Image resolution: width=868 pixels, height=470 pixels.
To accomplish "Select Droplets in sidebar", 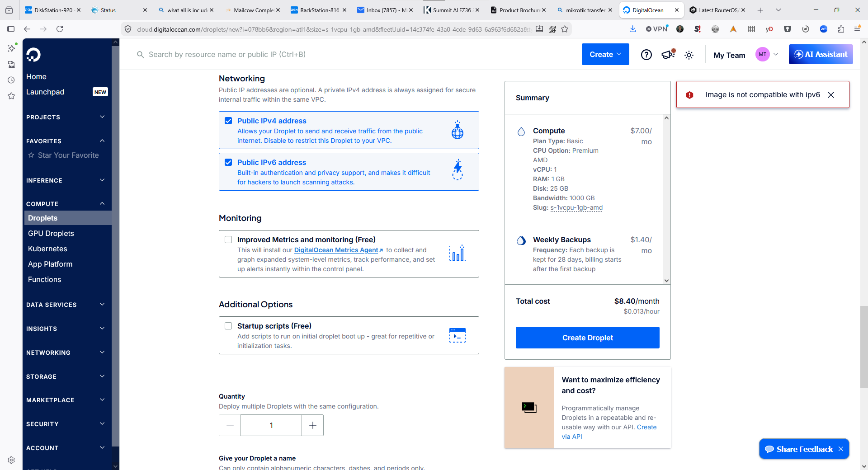I will 68,218.
